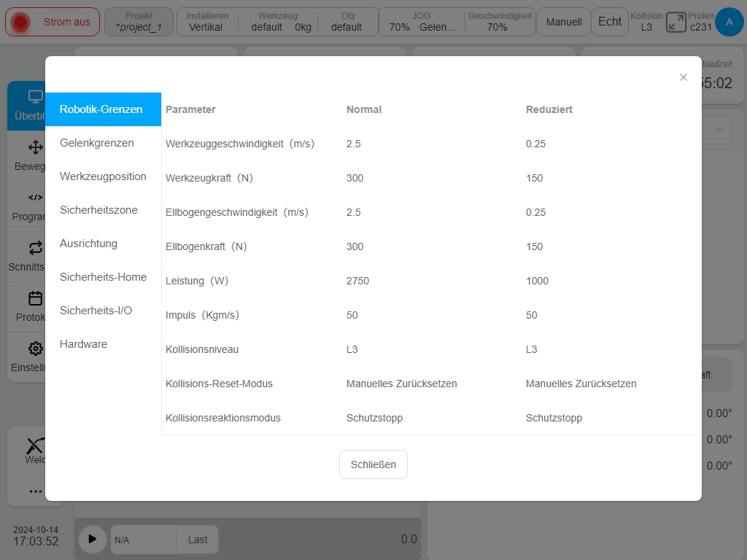Open the Protokoll calendar icon in sidebar
Screen dimensions: 747x560
pos(35,298)
